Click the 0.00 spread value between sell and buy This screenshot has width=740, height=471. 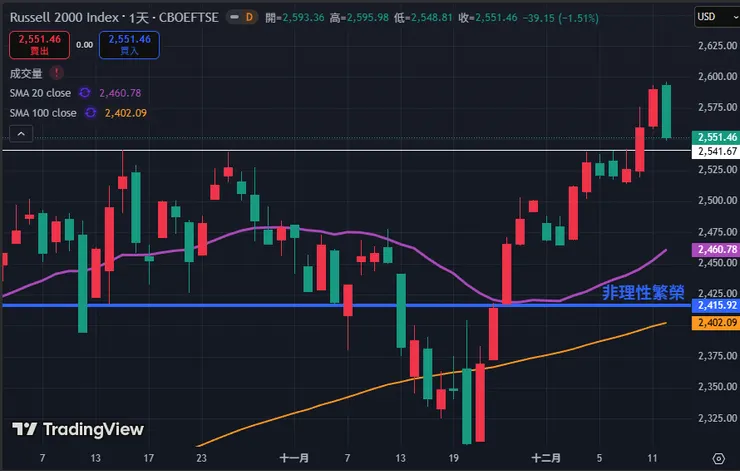tap(84, 45)
